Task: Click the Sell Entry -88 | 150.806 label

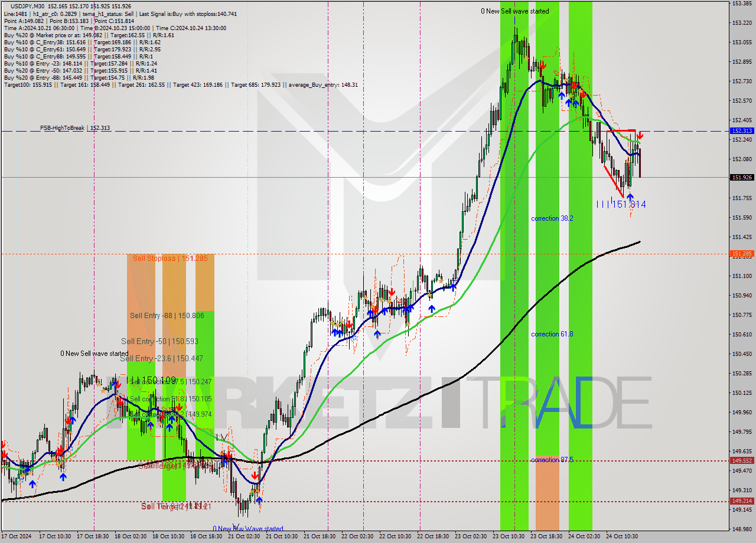Action: coord(167,316)
